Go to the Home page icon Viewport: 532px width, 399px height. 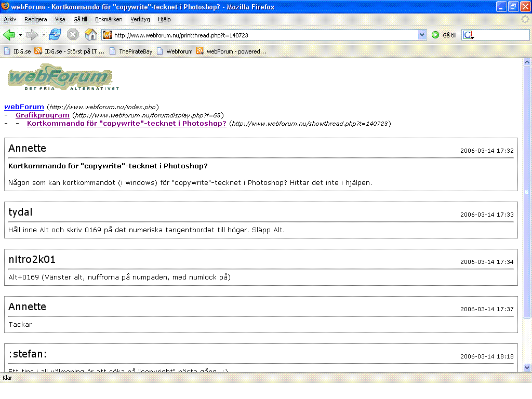click(90, 35)
